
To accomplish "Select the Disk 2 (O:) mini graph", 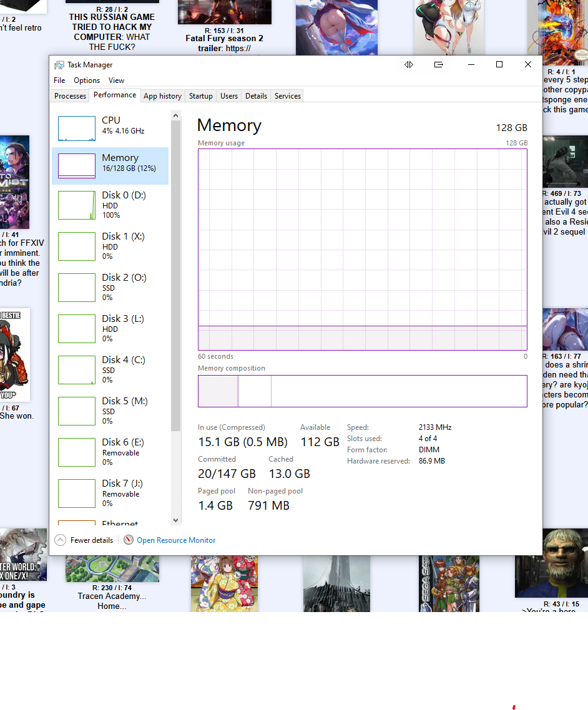I will pyautogui.click(x=77, y=288).
